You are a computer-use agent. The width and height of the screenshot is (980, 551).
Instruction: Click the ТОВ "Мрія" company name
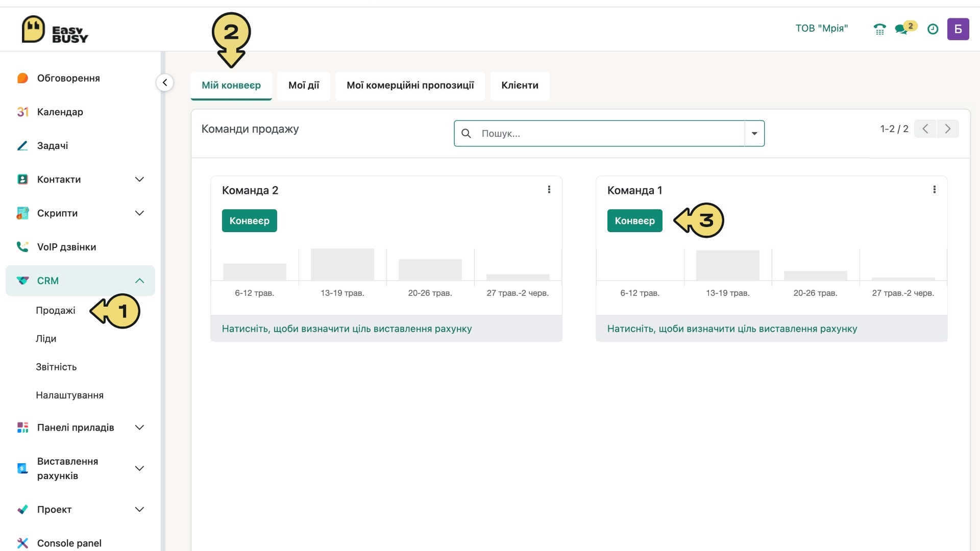(821, 29)
